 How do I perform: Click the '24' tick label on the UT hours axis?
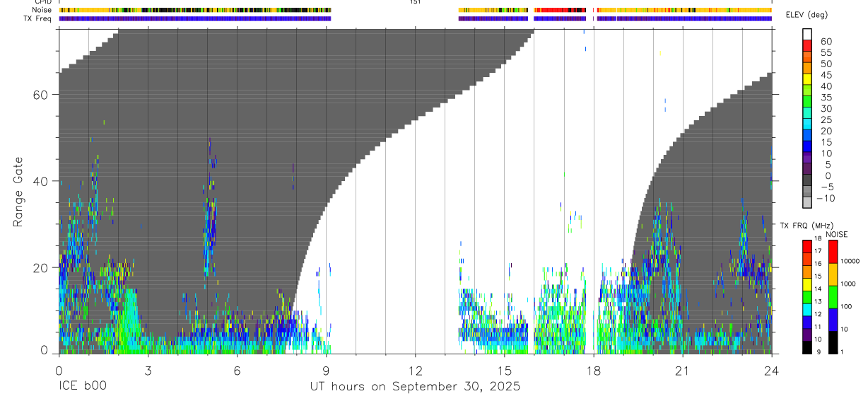pyautogui.click(x=771, y=370)
